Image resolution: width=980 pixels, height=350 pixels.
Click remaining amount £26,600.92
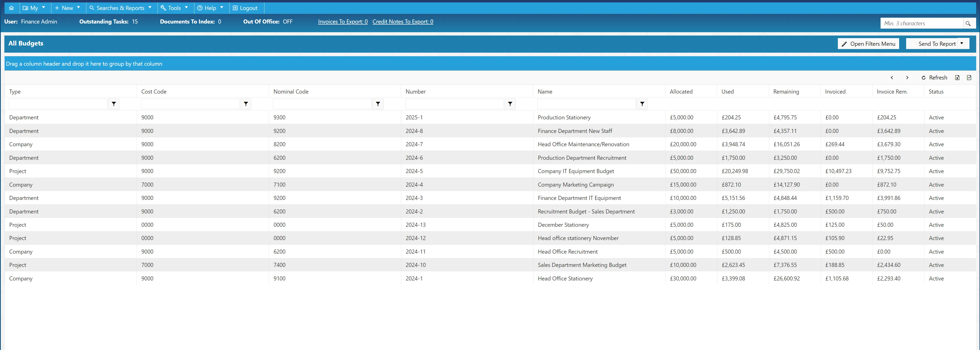[x=786, y=278]
